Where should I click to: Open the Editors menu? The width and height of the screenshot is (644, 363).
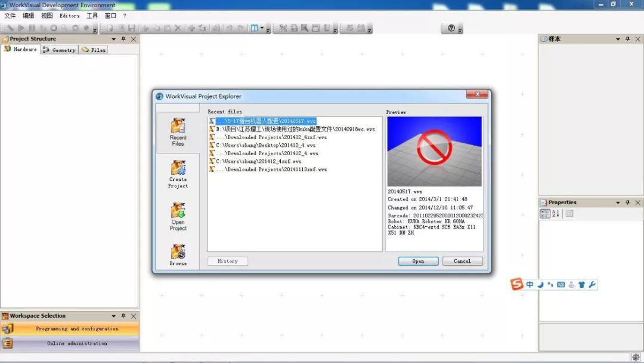pyautogui.click(x=69, y=16)
